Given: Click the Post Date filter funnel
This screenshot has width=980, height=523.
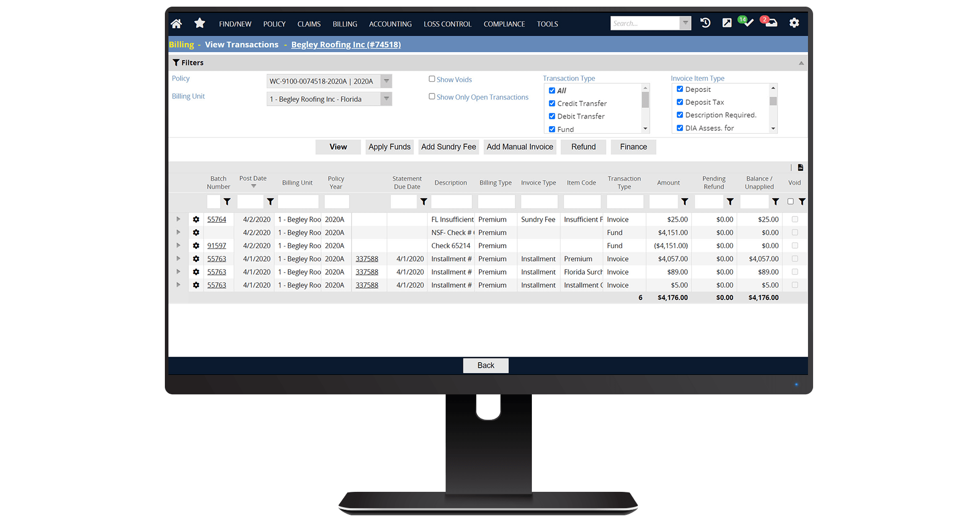Looking at the screenshot, I should point(271,202).
